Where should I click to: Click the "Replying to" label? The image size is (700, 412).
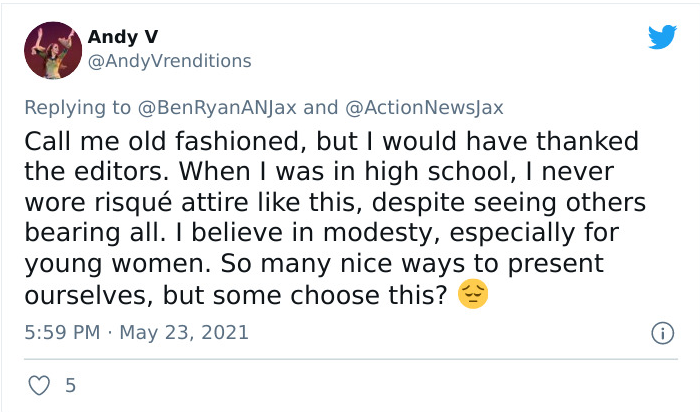click(78, 108)
